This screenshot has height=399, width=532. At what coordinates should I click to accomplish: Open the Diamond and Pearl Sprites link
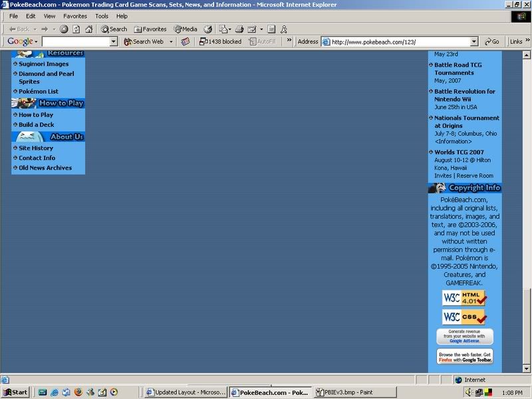[46, 78]
